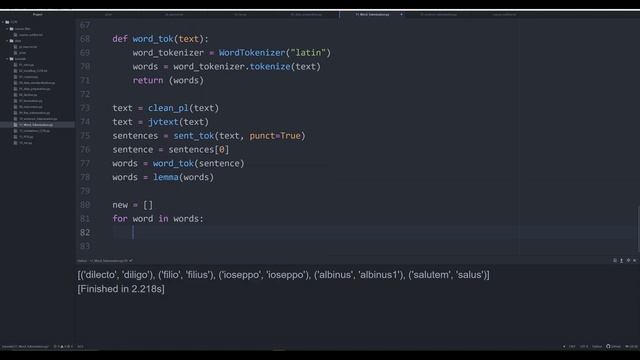The height and width of the screenshot is (360, 640).
Task: Open GitHub panel from status bar
Action: (613, 347)
